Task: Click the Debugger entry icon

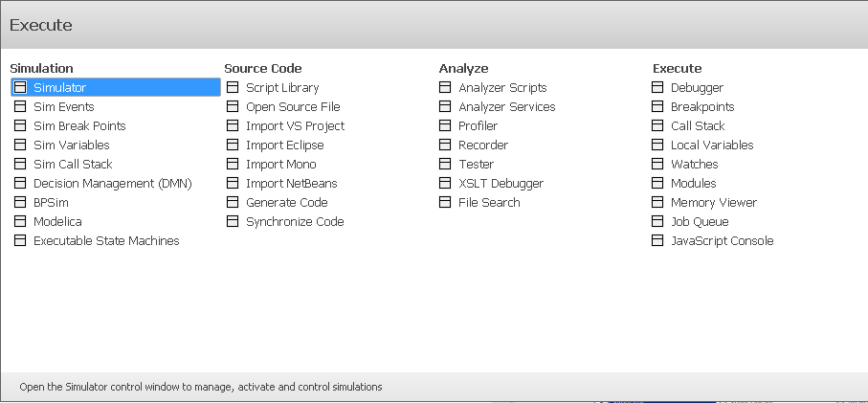Action: click(x=657, y=88)
